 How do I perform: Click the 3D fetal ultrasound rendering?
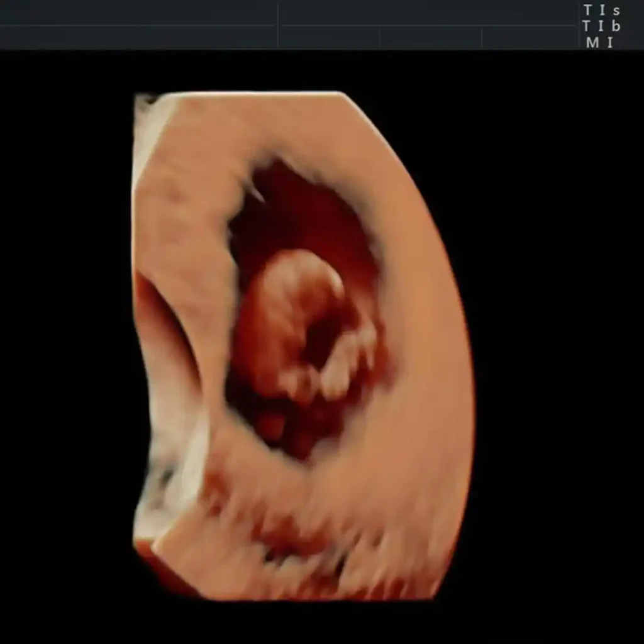point(303,346)
